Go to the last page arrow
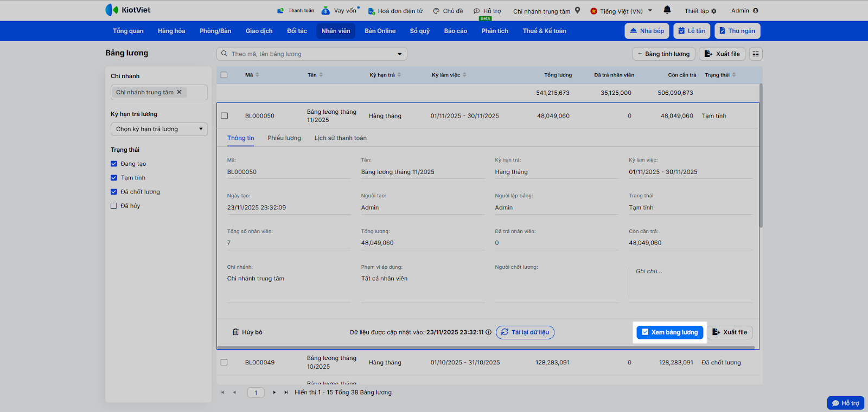 coord(286,392)
